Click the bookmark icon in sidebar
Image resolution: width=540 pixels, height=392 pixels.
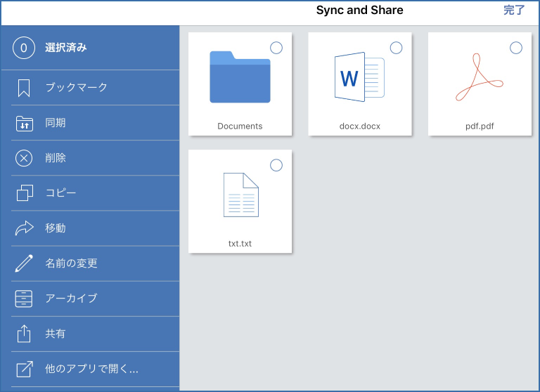[24, 88]
